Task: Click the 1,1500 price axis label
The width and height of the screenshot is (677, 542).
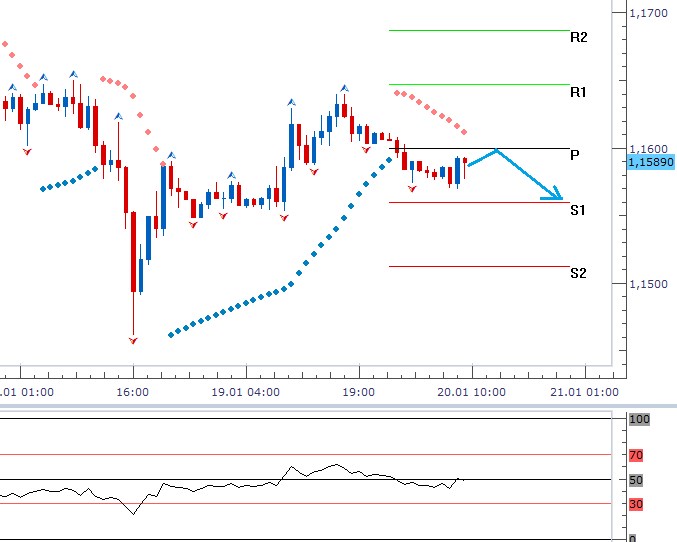Action: click(648, 285)
